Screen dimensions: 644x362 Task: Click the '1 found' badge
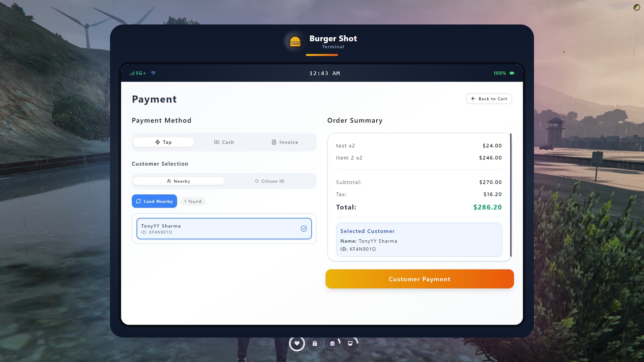point(193,201)
